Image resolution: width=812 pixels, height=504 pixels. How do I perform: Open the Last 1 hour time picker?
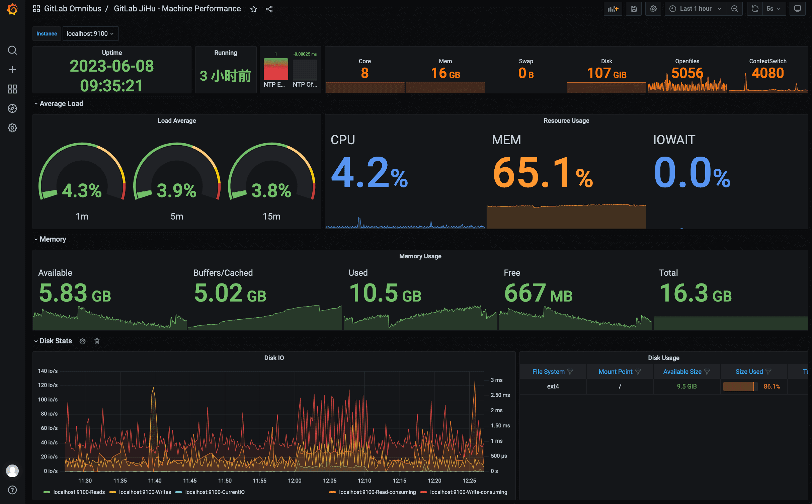click(x=696, y=9)
